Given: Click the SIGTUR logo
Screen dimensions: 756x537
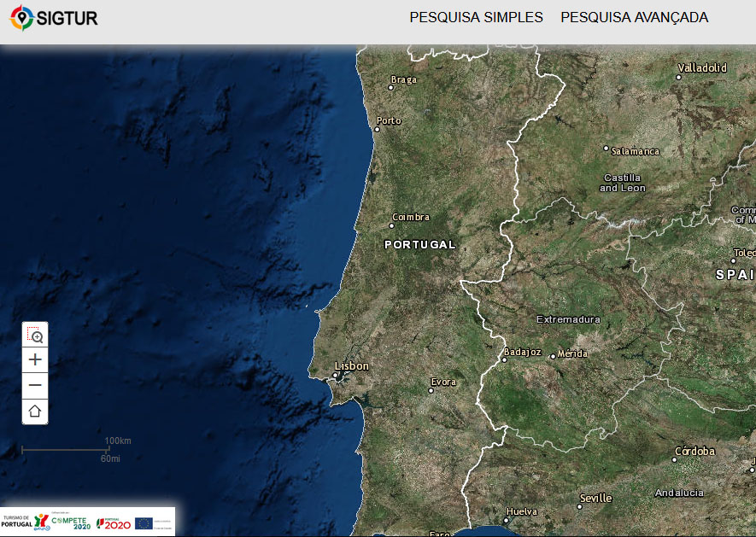Looking at the screenshot, I should pos(55,17).
